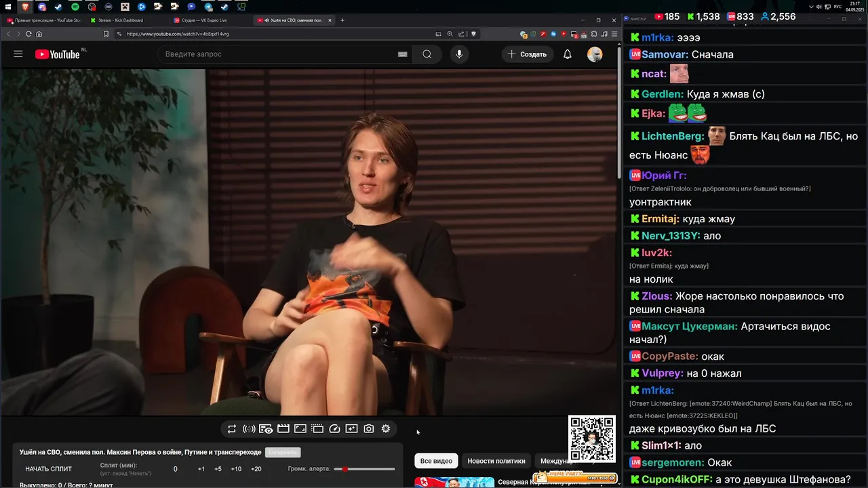Open the YouTube account avatar menu

coord(595,54)
